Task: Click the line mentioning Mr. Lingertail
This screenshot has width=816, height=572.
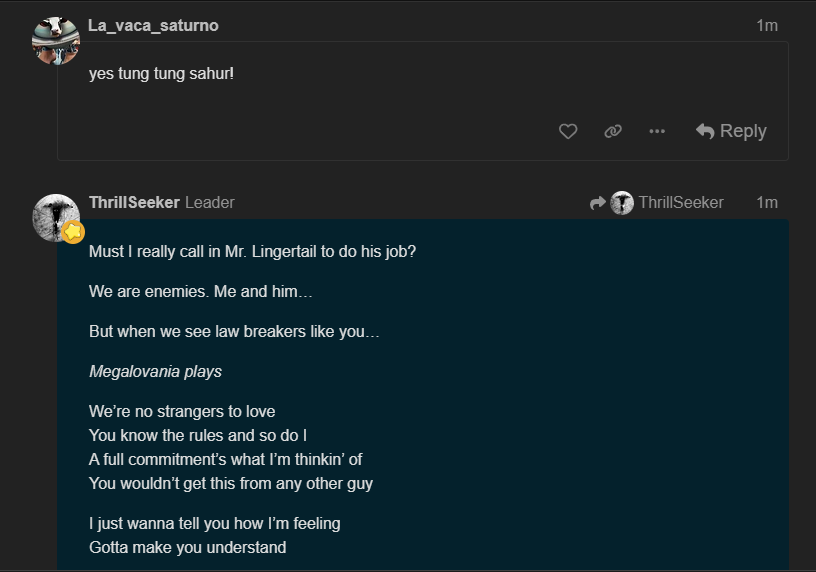Action: (x=252, y=251)
